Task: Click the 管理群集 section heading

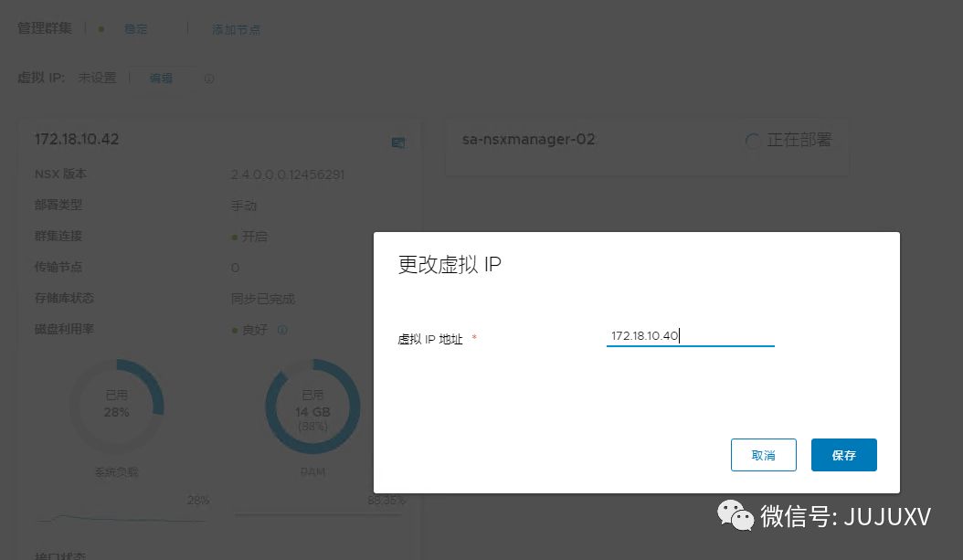Action: (x=44, y=28)
